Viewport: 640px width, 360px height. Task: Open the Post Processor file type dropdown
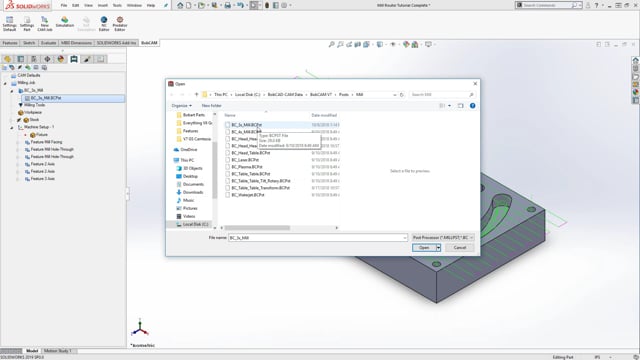point(443,238)
